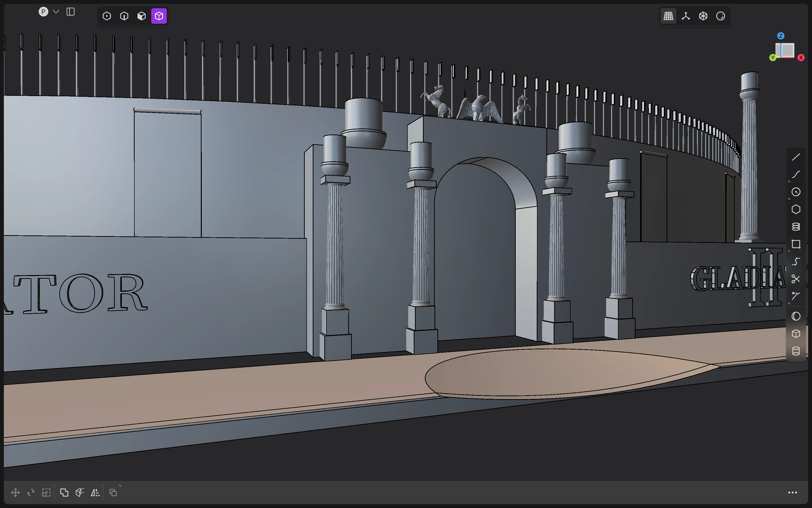The width and height of the screenshot is (812, 508).
Task: Click the three-arrow axes icon
Action: click(x=686, y=16)
